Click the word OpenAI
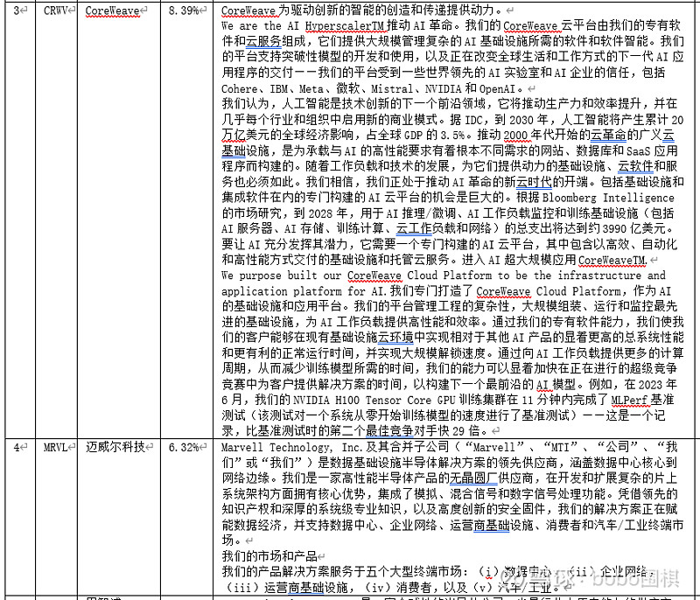The image size is (700, 600). pyautogui.click(x=498, y=88)
